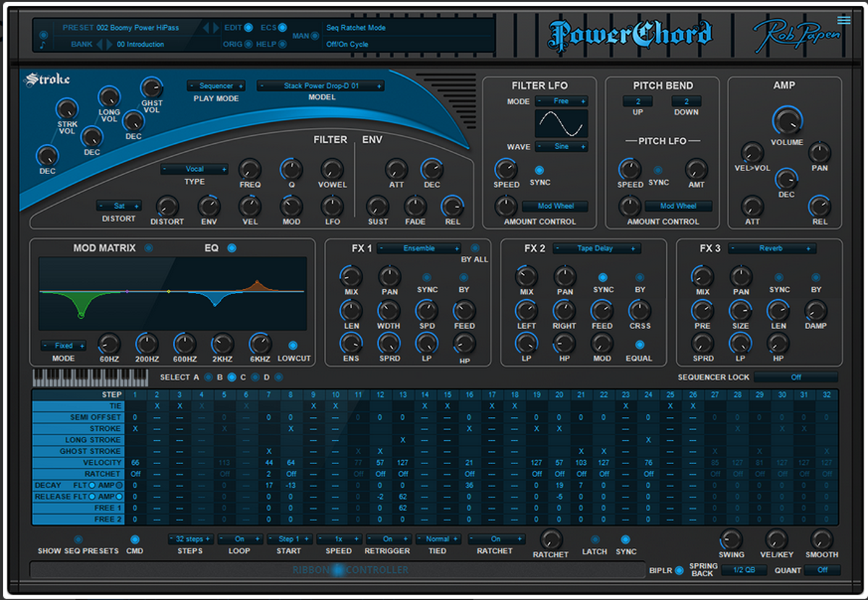This screenshot has width=868, height=600.
Task: Go to the next preset with right arrow
Action: pos(215,27)
